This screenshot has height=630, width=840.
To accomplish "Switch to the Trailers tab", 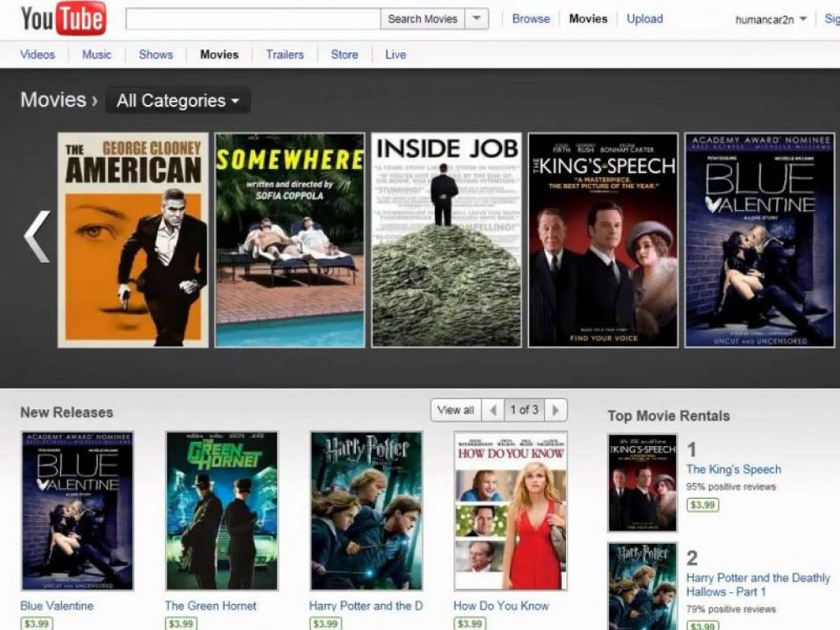I will [285, 55].
